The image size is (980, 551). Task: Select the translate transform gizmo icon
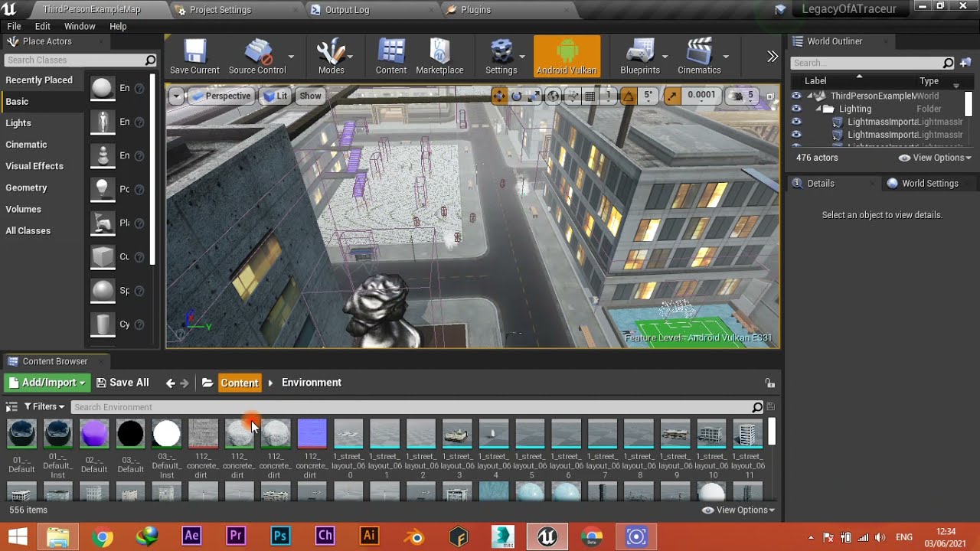tap(498, 96)
